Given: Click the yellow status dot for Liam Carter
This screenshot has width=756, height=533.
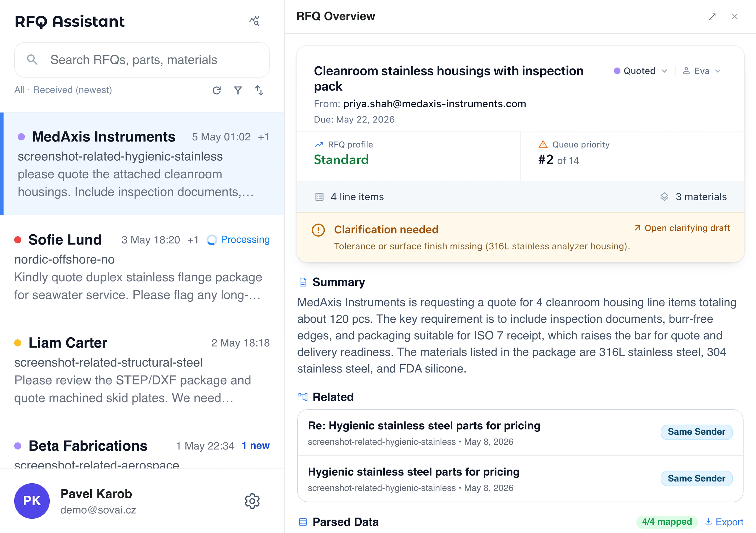Looking at the screenshot, I should tap(18, 343).
